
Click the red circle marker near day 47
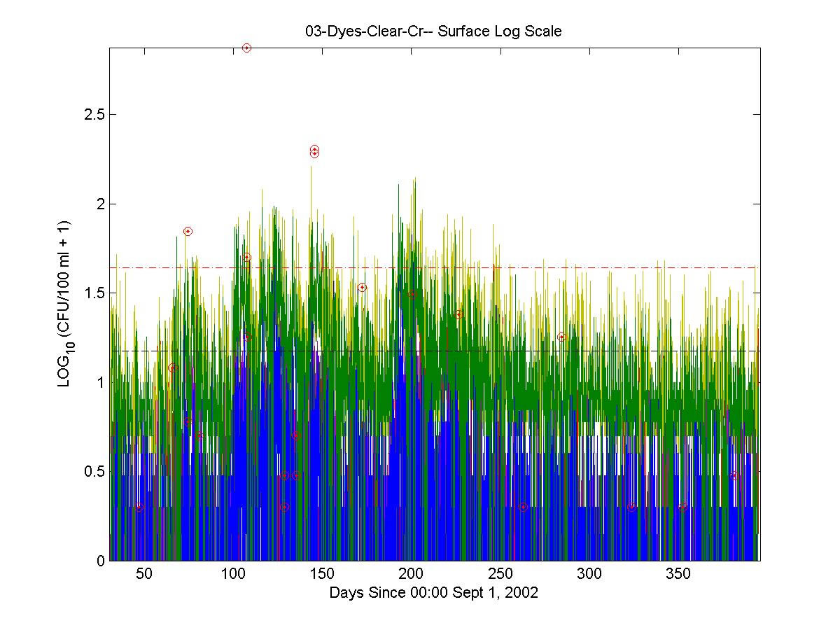click(x=139, y=507)
